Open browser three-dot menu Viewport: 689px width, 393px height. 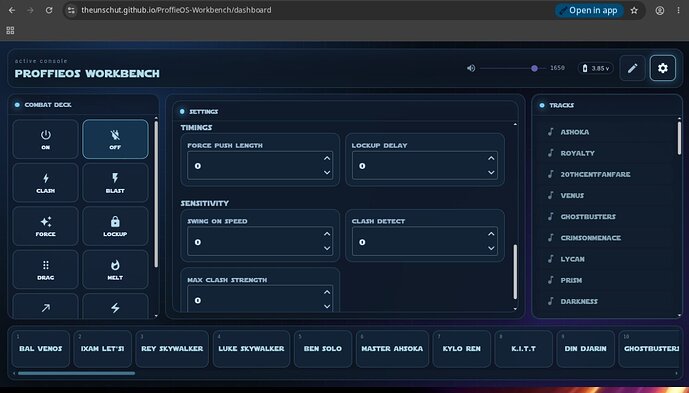click(678, 11)
